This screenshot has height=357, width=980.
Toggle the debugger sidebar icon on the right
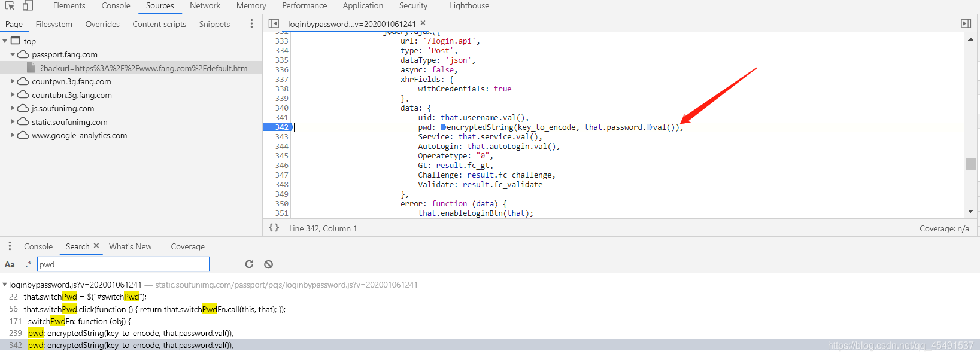pyautogui.click(x=966, y=23)
